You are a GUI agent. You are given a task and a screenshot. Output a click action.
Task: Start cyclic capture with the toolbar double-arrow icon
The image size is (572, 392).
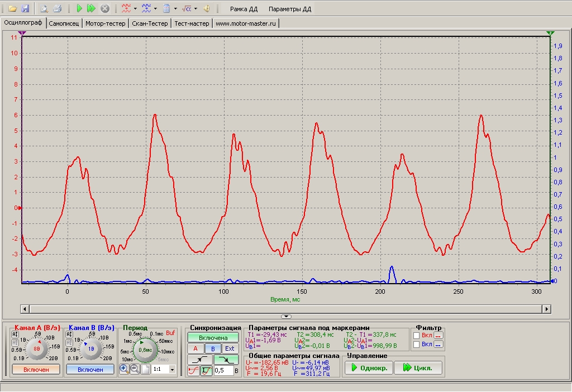pyautogui.click(x=91, y=8)
